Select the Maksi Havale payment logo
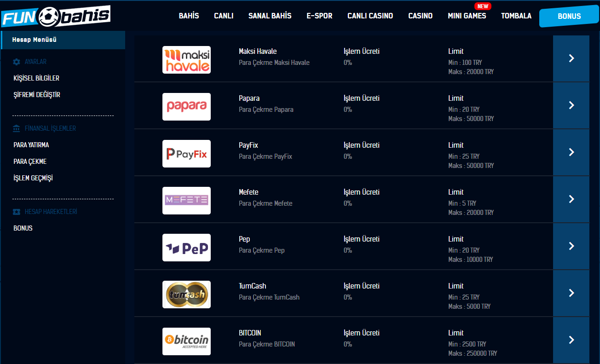Viewport: 600px width, 364px height. coord(186,60)
